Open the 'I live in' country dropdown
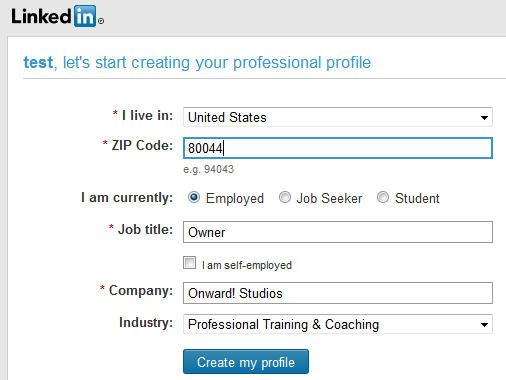This screenshot has height=380, width=506. 338,117
